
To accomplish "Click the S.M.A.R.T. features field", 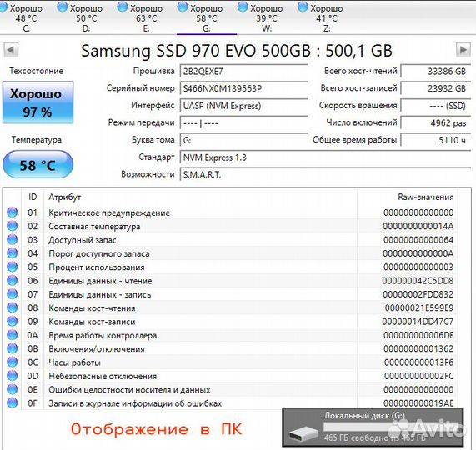I will pos(325,175).
